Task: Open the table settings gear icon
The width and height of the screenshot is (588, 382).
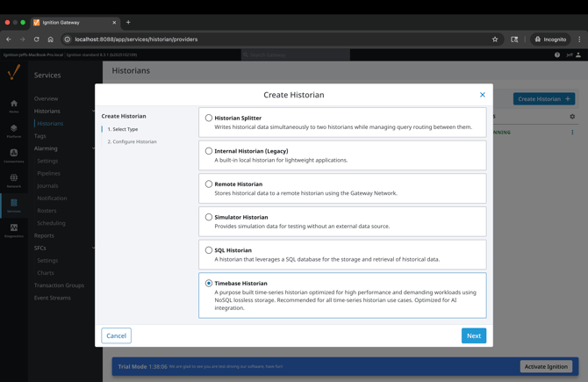Action: tap(572, 117)
